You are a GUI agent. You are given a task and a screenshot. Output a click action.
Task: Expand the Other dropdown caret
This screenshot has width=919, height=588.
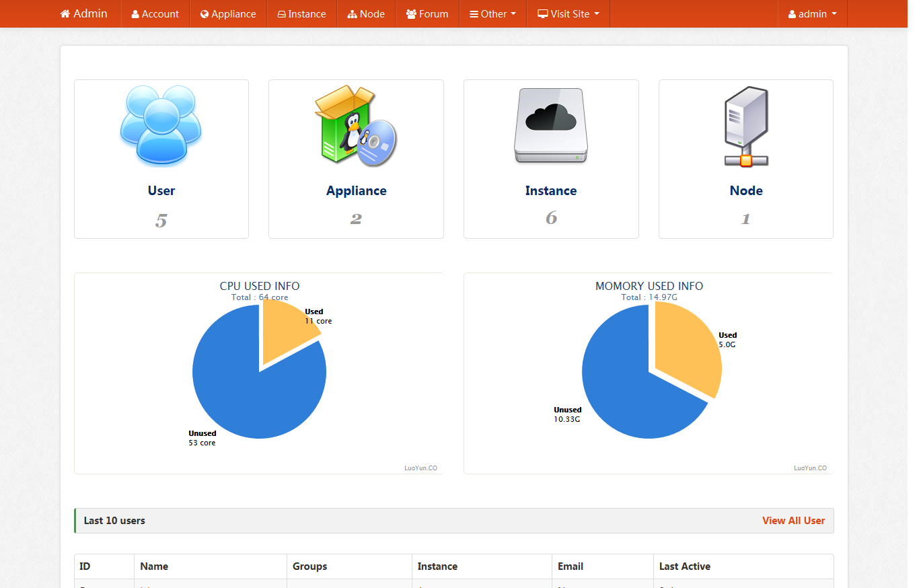point(513,14)
